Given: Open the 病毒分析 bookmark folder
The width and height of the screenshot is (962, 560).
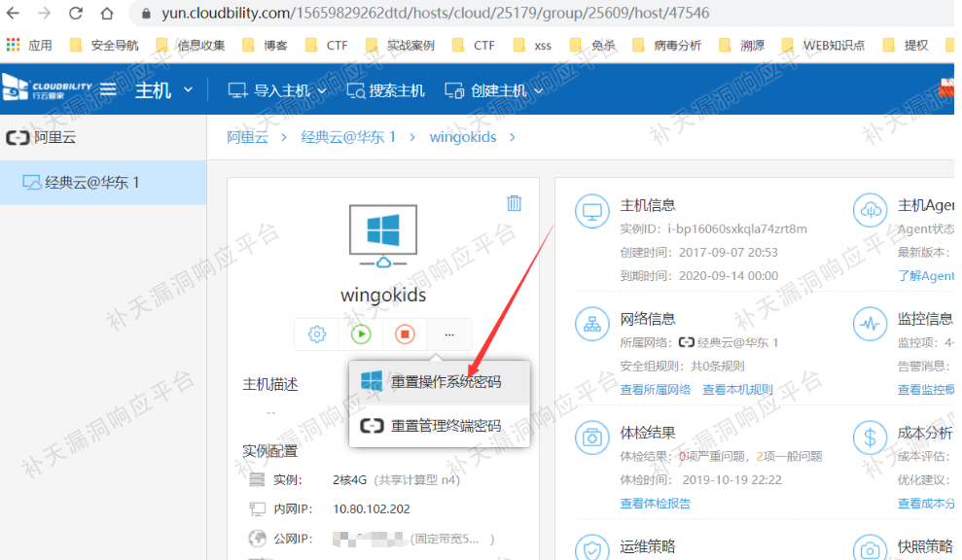Looking at the screenshot, I should 667,45.
